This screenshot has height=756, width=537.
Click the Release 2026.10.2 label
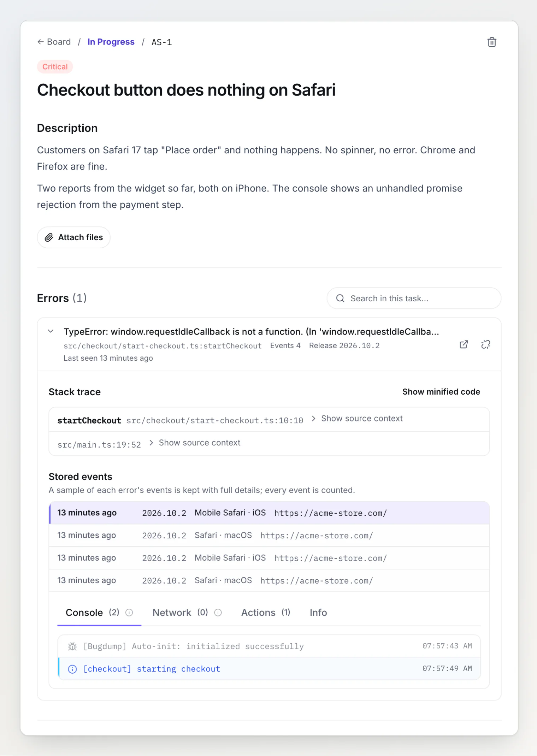[x=344, y=345]
